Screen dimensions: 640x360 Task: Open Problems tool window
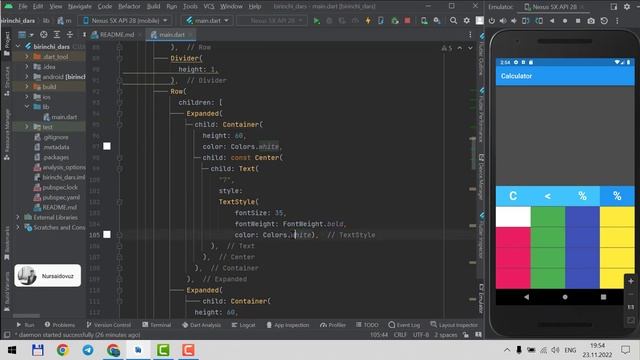click(60, 325)
